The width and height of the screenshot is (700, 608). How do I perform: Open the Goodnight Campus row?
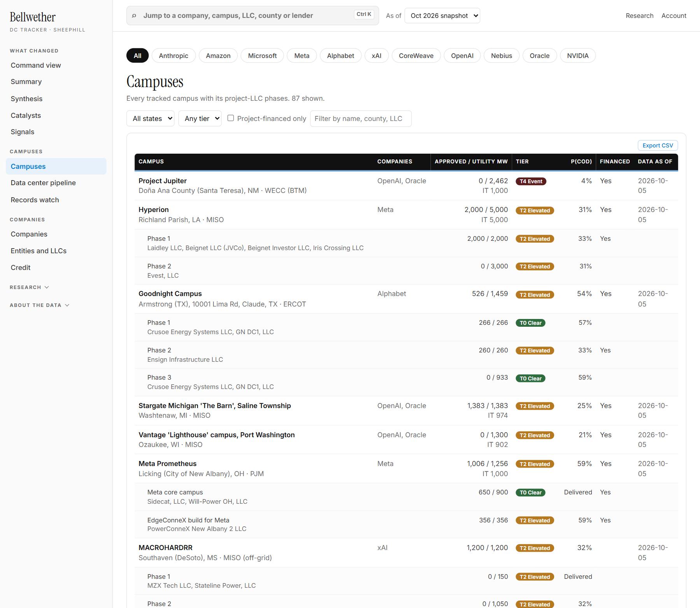click(406, 299)
